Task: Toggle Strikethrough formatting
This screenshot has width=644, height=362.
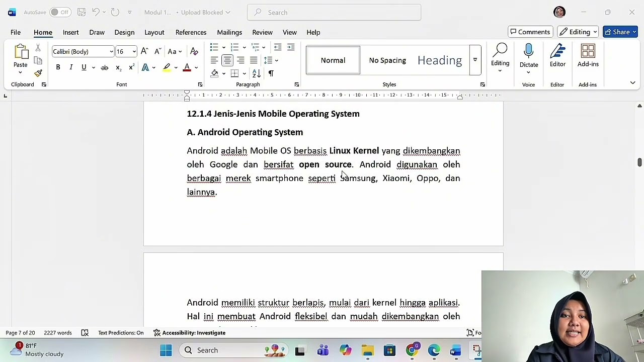Action: point(105,67)
